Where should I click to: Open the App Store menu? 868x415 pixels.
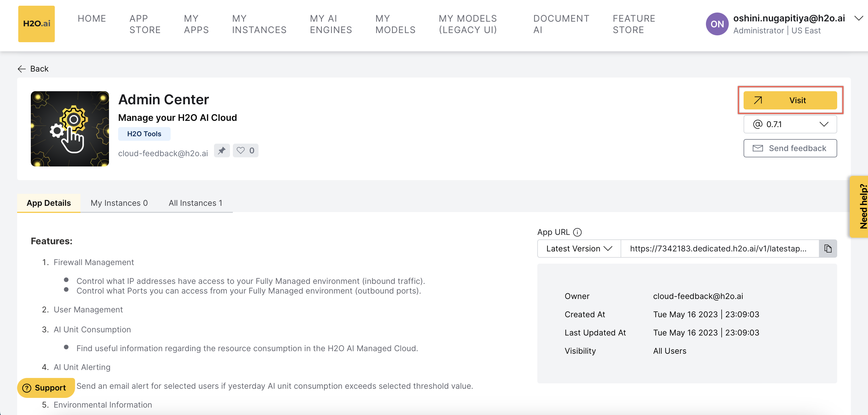(x=145, y=24)
